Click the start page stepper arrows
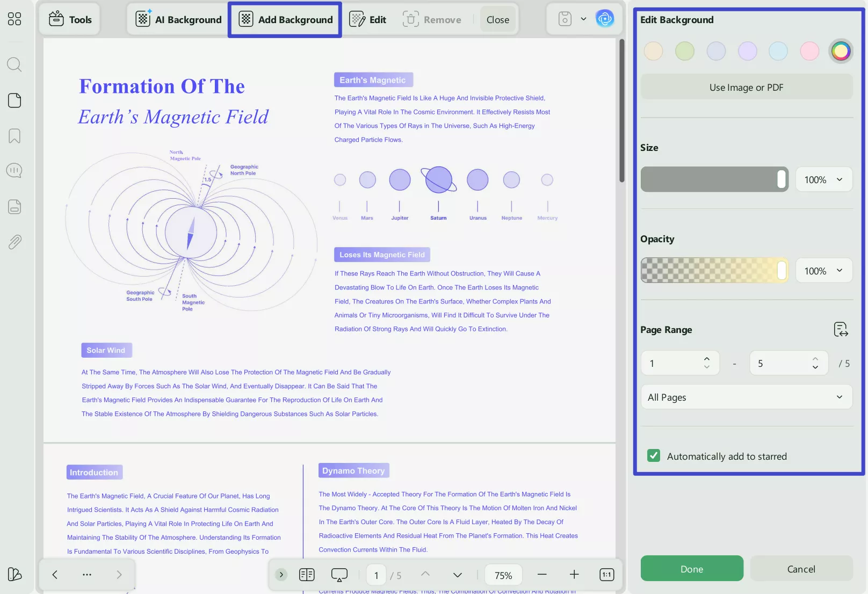Image resolution: width=868 pixels, height=594 pixels. point(707,363)
